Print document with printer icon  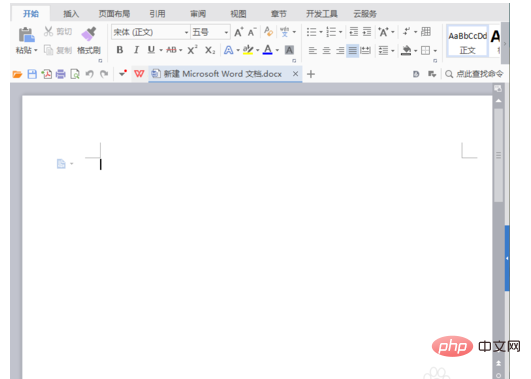pyautogui.click(x=61, y=74)
